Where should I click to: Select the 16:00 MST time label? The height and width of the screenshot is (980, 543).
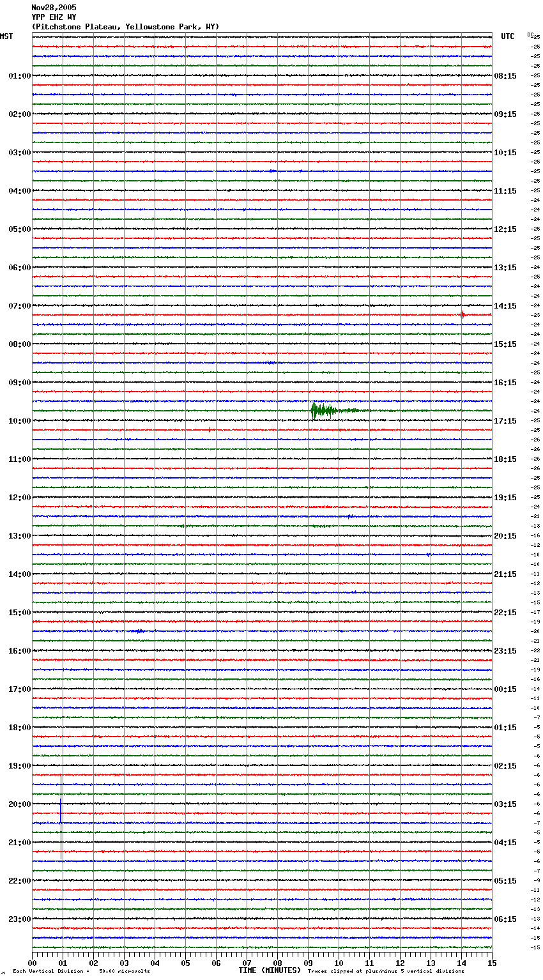coord(19,651)
